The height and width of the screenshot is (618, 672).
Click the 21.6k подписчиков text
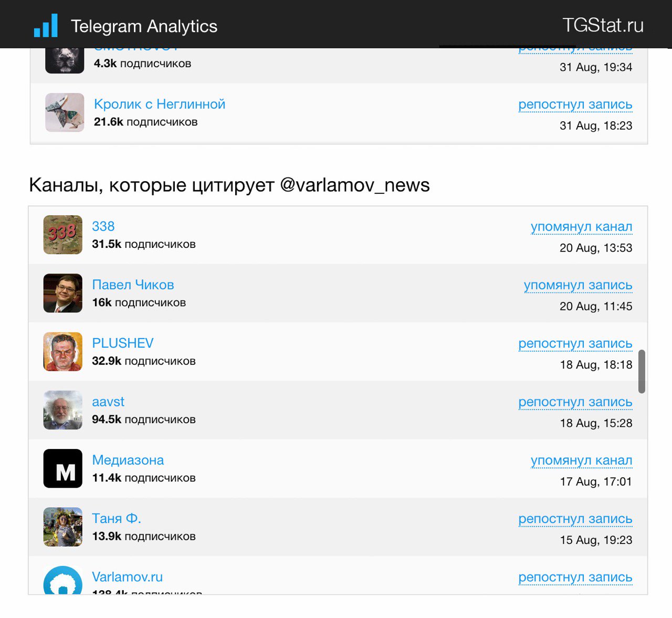pyautogui.click(x=146, y=122)
